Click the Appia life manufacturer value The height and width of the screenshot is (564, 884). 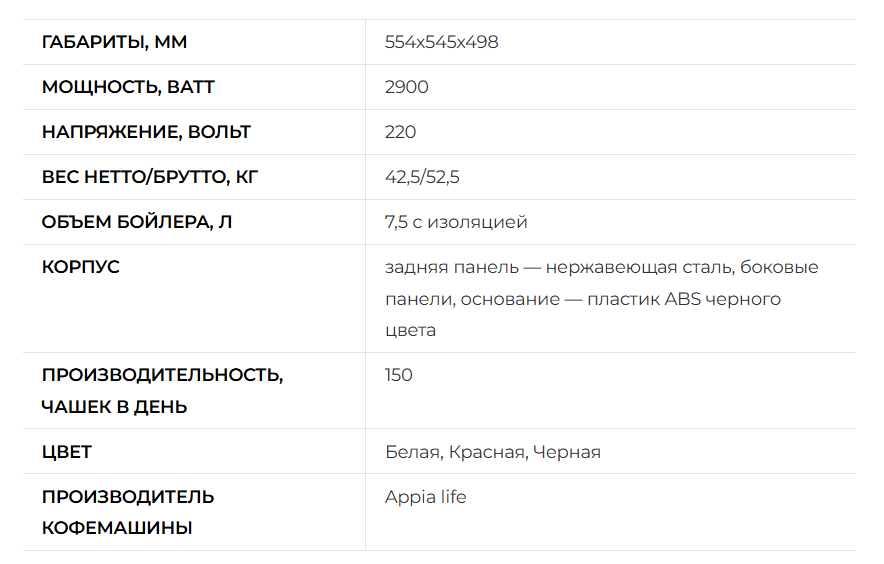pos(426,498)
